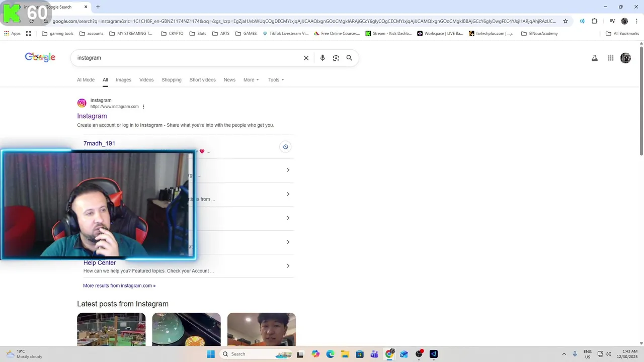Close the Google Search tab
The image size is (644, 362).
(x=86, y=7)
